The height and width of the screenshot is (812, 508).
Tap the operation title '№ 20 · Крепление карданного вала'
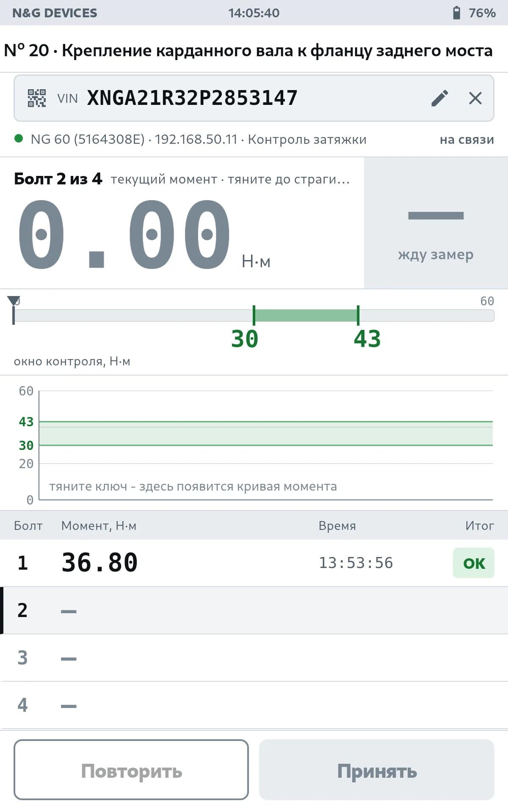248,50
